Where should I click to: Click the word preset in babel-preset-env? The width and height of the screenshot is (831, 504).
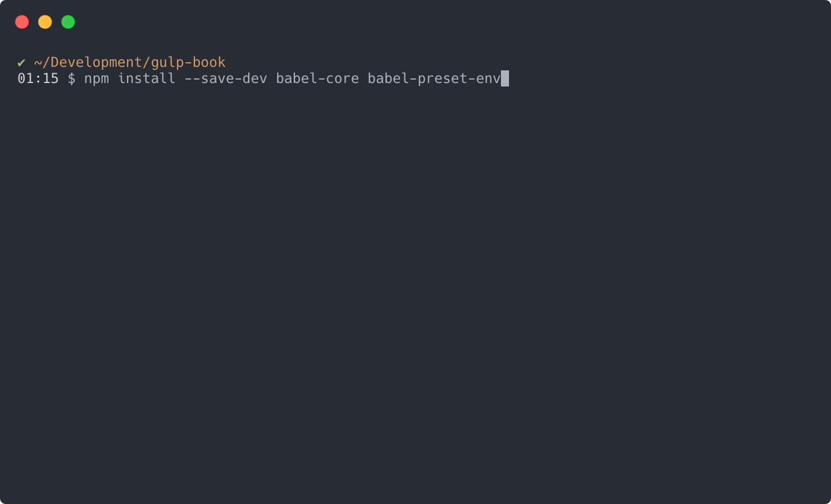443,79
